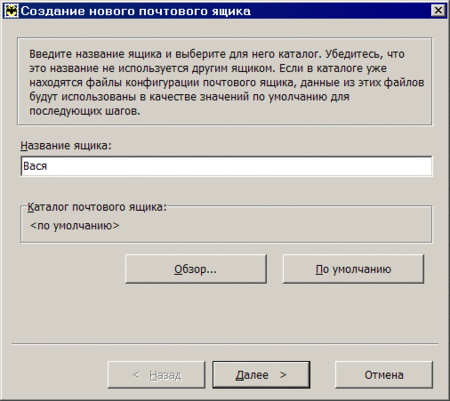Click the instruction text paragraph box
This screenshot has height=401, width=450.
pyautogui.click(x=225, y=81)
